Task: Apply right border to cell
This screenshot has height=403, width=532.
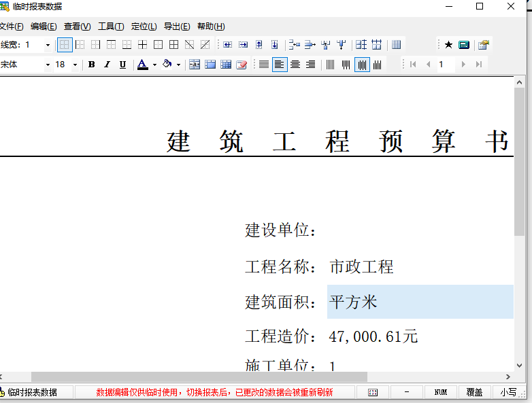Action: tap(96, 45)
